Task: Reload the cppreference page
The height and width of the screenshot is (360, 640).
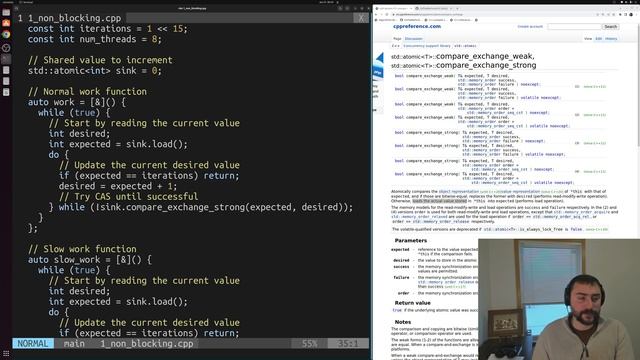Action: 387,14
